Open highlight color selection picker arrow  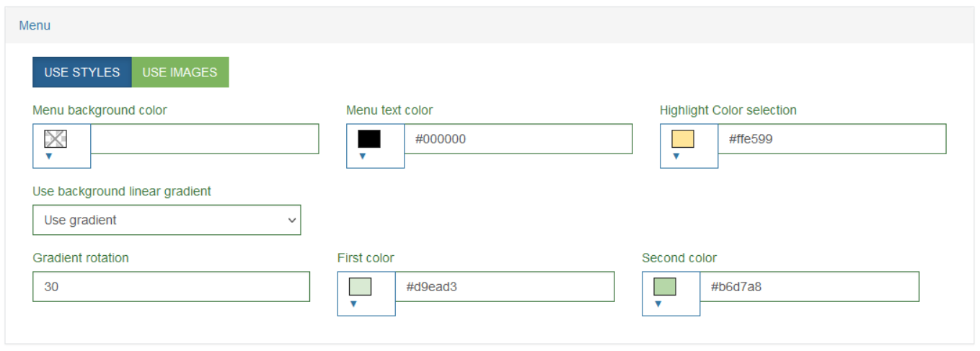(676, 156)
